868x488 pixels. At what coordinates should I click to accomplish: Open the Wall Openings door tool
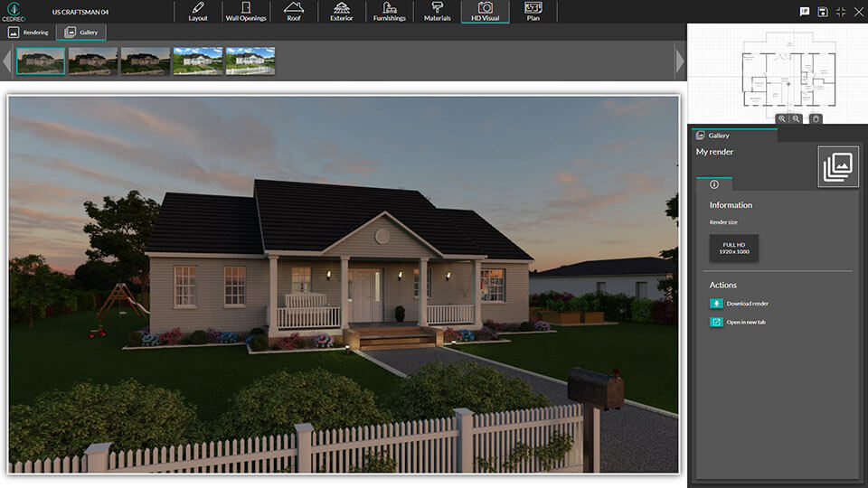click(x=246, y=12)
